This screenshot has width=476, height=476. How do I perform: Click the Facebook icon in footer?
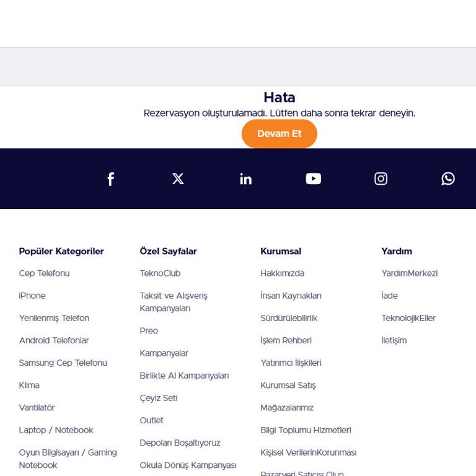(x=110, y=179)
